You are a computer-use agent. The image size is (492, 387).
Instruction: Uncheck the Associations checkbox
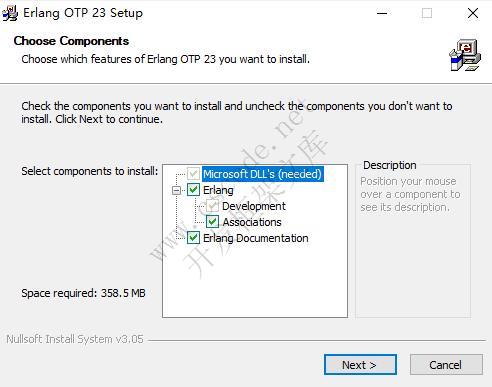coord(212,222)
